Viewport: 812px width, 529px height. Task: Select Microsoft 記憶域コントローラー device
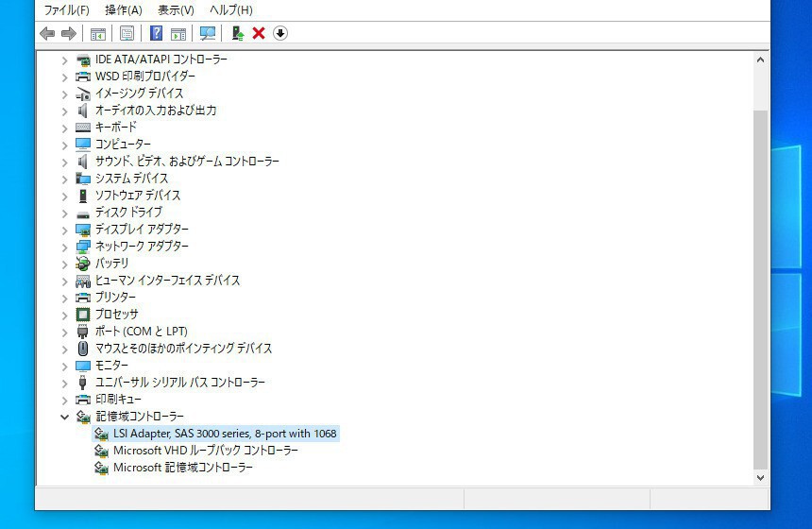coord(183,468)
